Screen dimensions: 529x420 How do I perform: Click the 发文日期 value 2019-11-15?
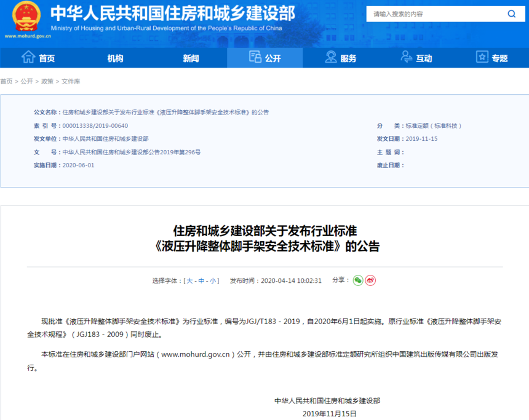[421, 138]
